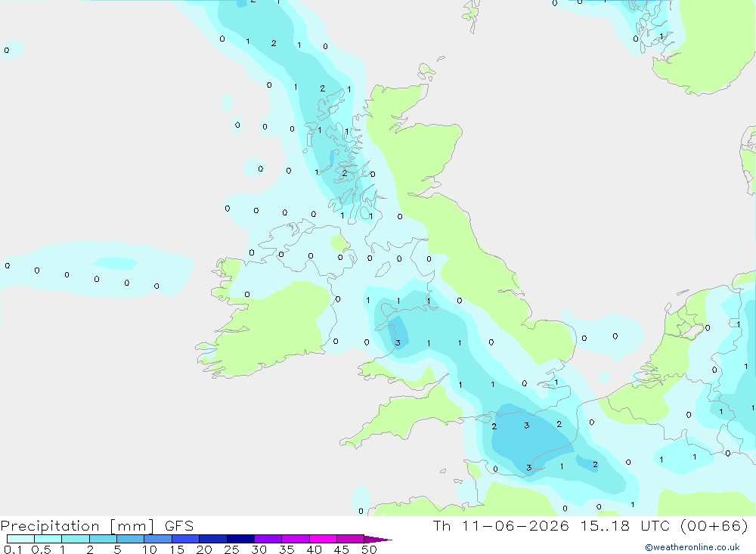Pick the 40–45 mm magenta legend swatch
The height and width of the screenshot is (554, 756).
point(323,539)
